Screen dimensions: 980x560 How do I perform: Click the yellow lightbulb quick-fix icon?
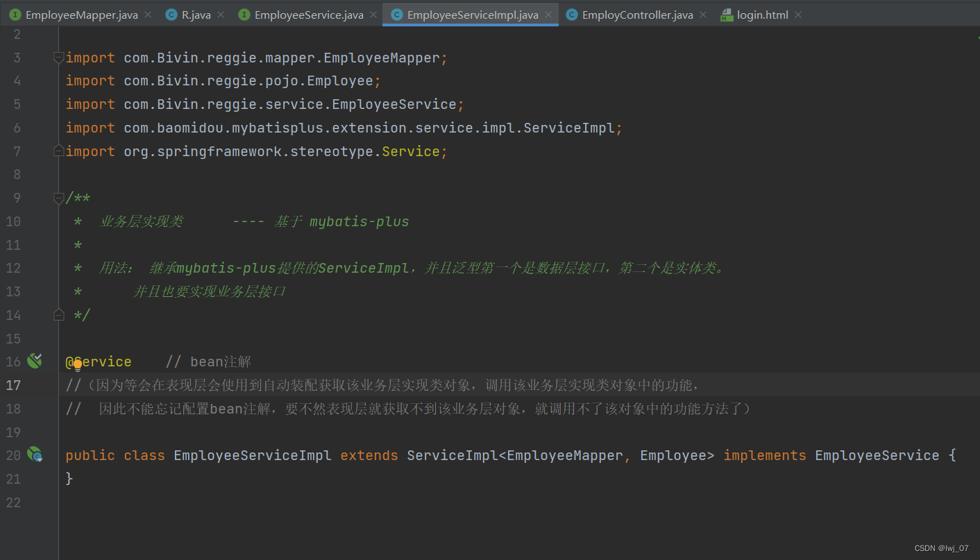pos(78,365)
